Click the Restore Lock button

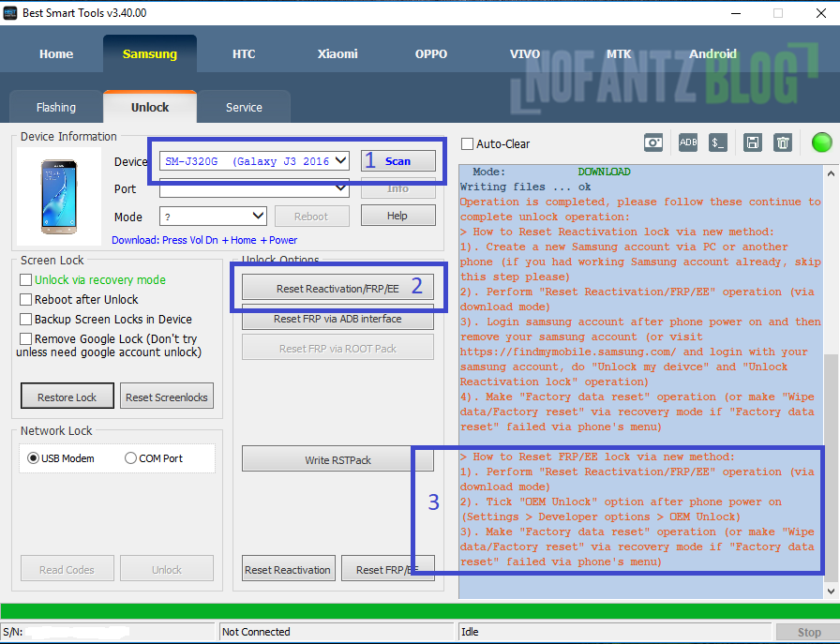(x=67, y=397)
